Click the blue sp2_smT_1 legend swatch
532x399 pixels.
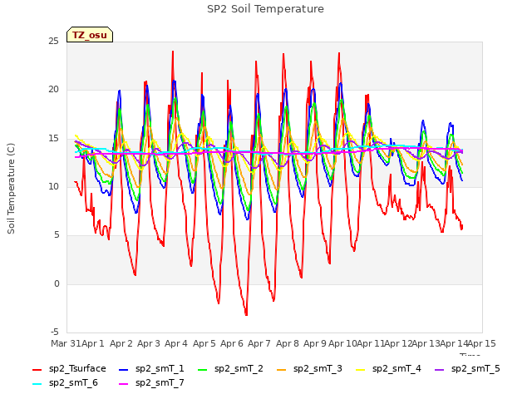tap(124, 369)
